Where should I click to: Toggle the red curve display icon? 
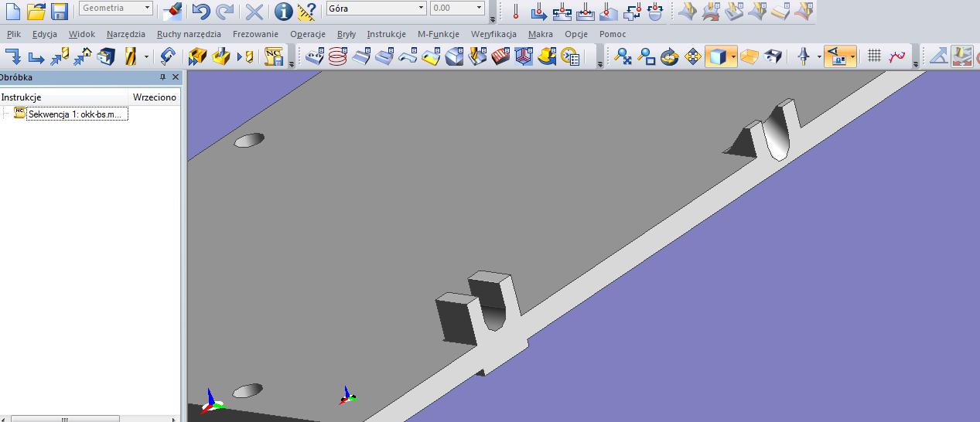(x=897, y=56)
